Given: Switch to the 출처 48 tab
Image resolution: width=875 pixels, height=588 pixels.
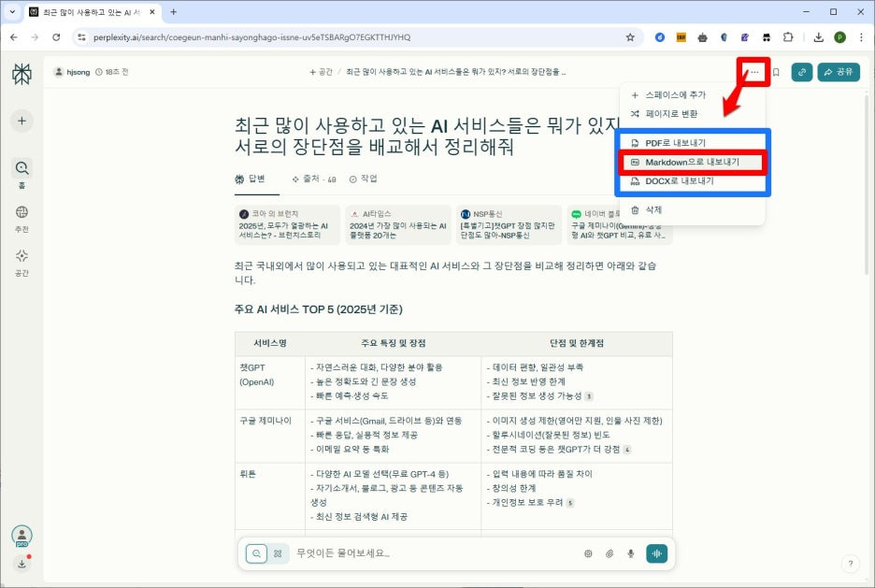Looking at the screenshot, I should click(313, 179).
